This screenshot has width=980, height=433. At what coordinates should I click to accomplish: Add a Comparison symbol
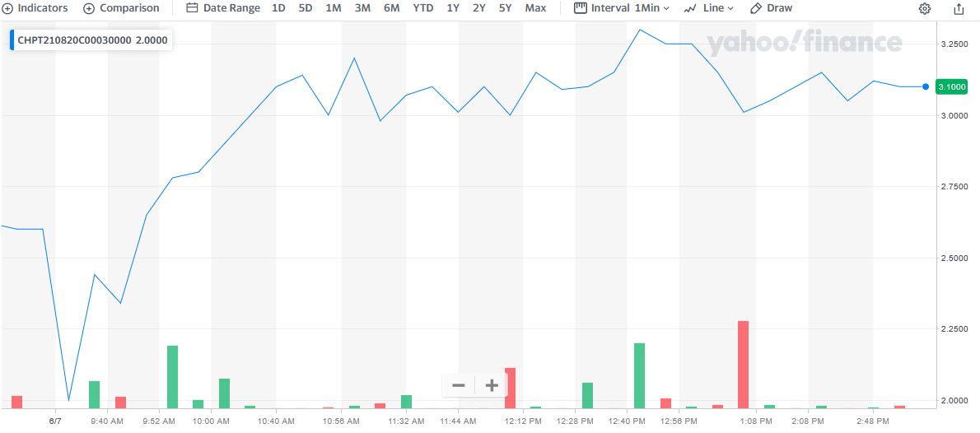[121, 8]
